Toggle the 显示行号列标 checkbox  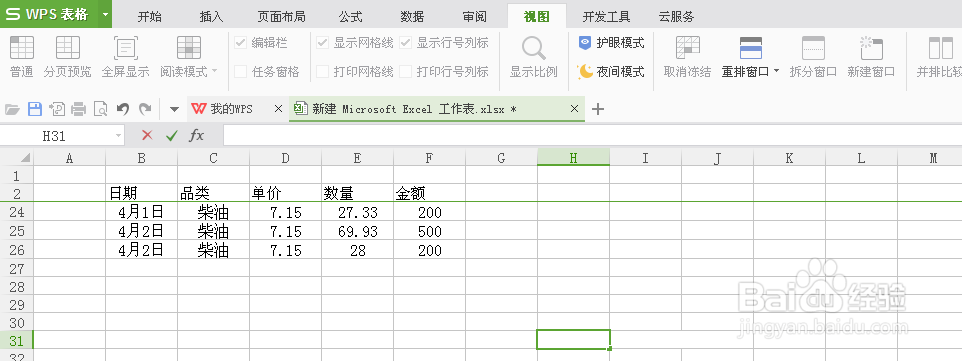[405, 43]
